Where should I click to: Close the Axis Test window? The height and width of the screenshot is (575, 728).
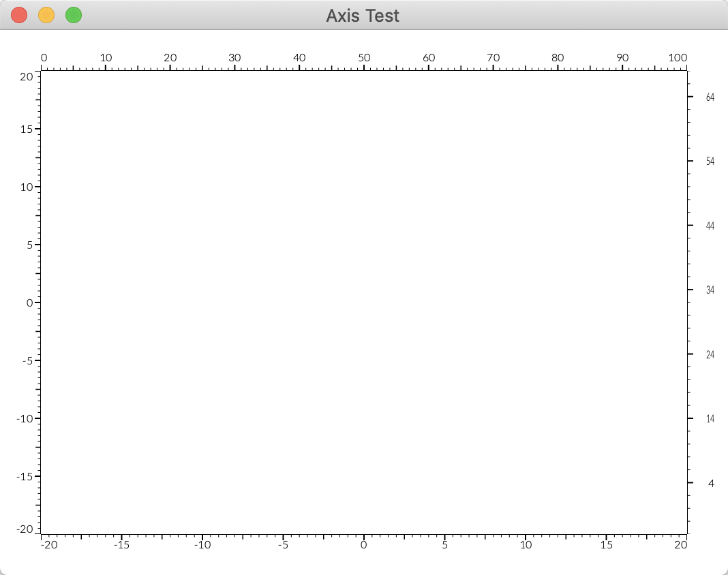[x=19, y=15]
